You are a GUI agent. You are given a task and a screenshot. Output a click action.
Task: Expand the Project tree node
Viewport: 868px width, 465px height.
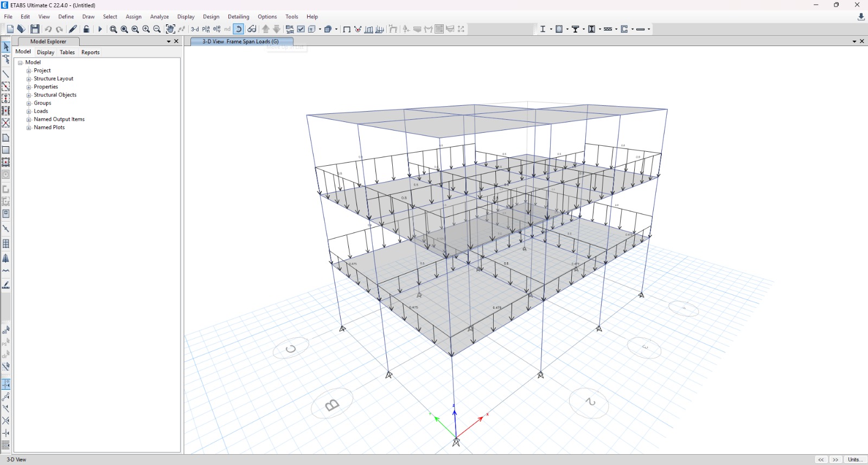pyautogui.click(x=29, y=71)
